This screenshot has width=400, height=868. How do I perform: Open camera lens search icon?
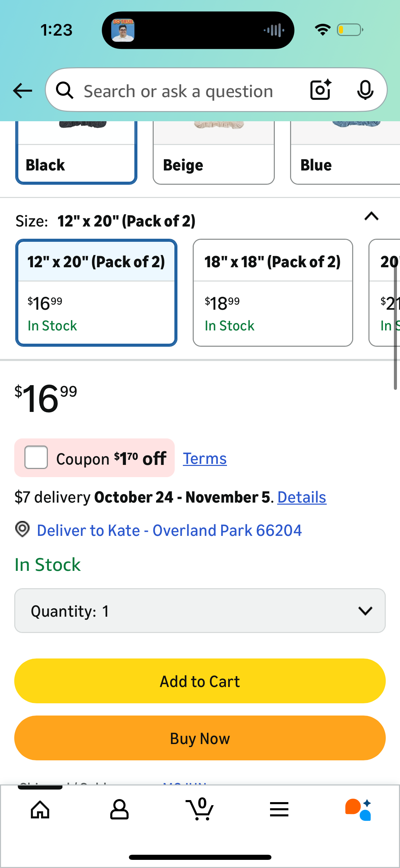tap(321, 90)
